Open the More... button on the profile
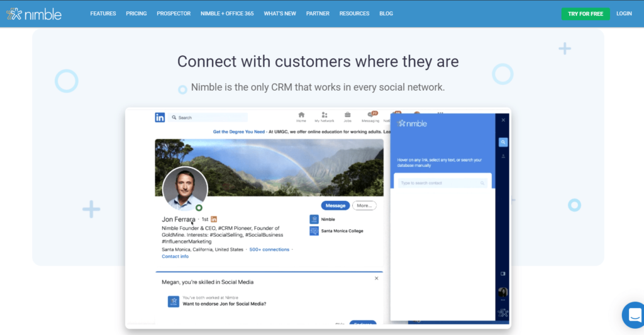The image size is (644, 335). pos(364,205)
